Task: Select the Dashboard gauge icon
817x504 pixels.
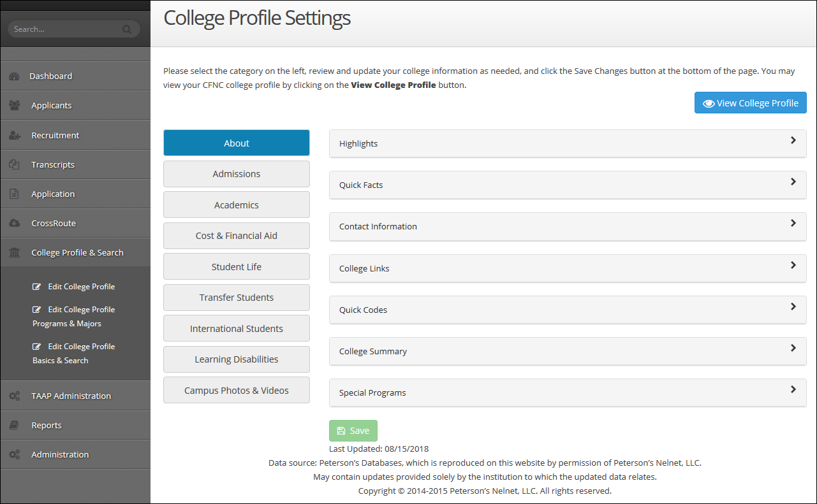Action: click(14, 75)
